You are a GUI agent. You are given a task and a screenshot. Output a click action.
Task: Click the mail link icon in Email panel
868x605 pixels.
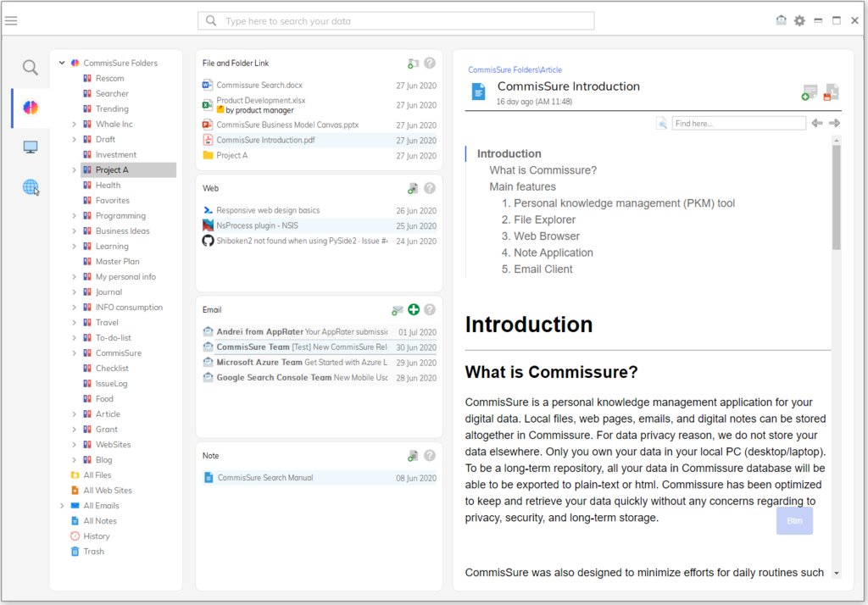click(397, 310)
